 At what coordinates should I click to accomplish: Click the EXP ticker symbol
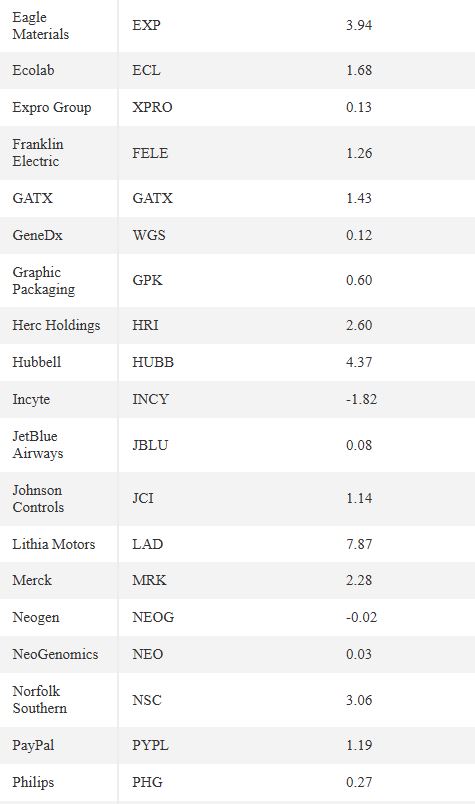146,25
